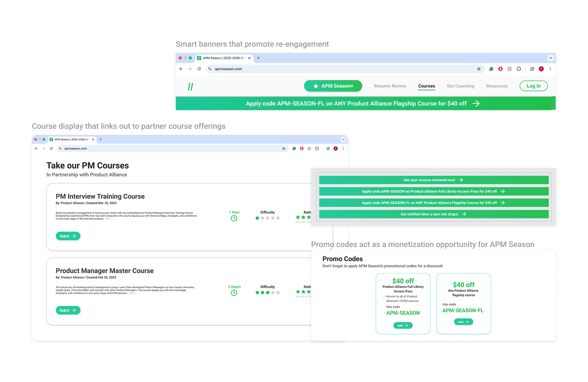Open the gray extension icon in top browser
Screen dimensions: 588x382
point(509,69)
